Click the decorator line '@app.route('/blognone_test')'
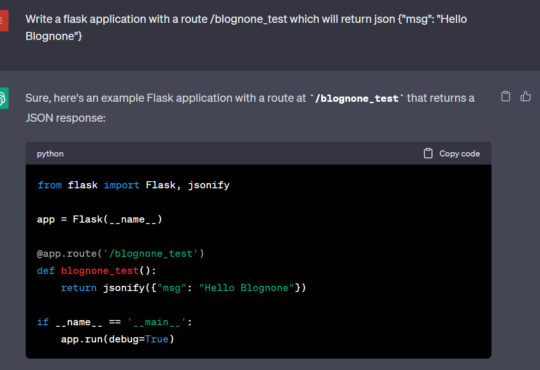Screen dimensions: 540x370 (120, 254)
